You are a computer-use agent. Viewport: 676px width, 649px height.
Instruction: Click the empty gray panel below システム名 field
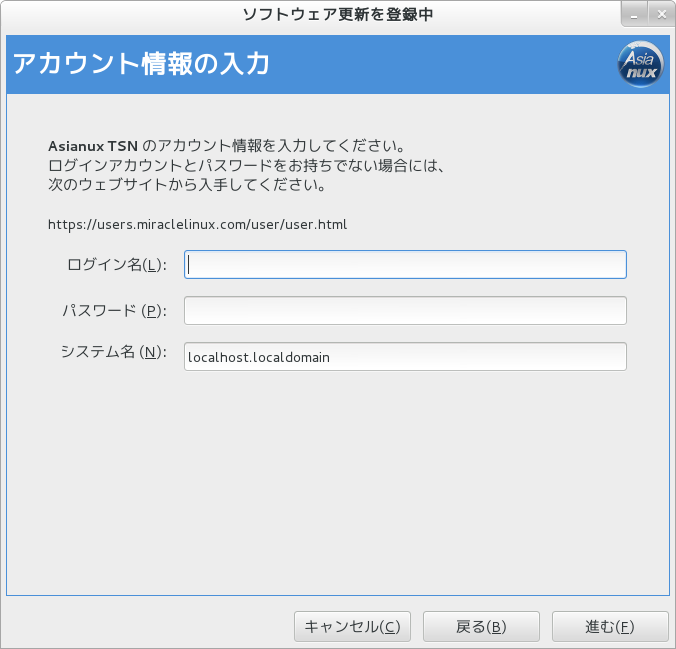pos(337,480)
